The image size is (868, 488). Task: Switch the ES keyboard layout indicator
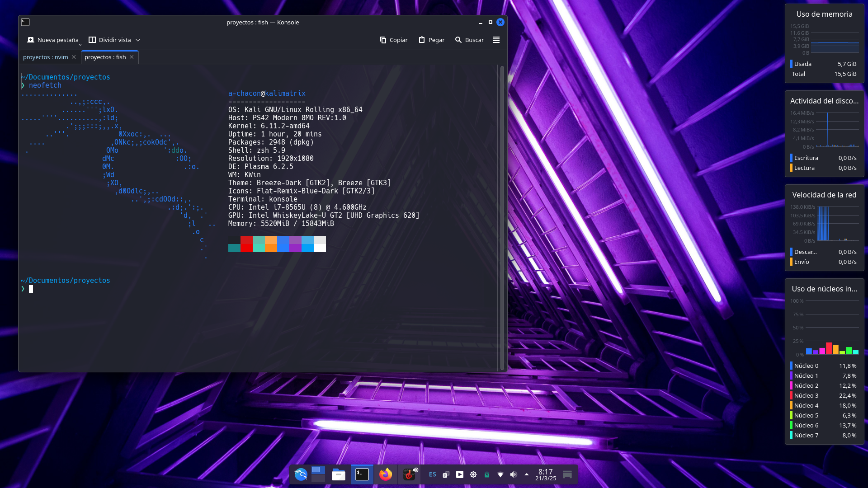tap(433, 474)
